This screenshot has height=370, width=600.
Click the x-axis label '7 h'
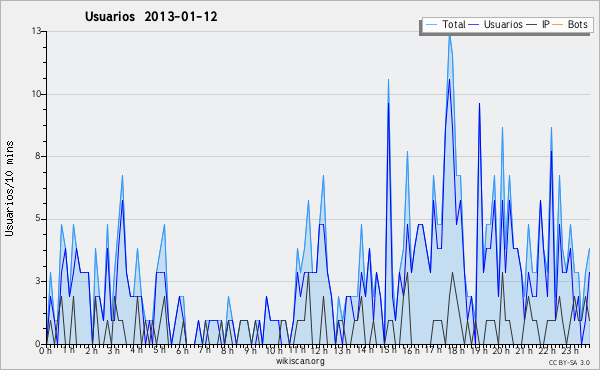click(204, 350)
